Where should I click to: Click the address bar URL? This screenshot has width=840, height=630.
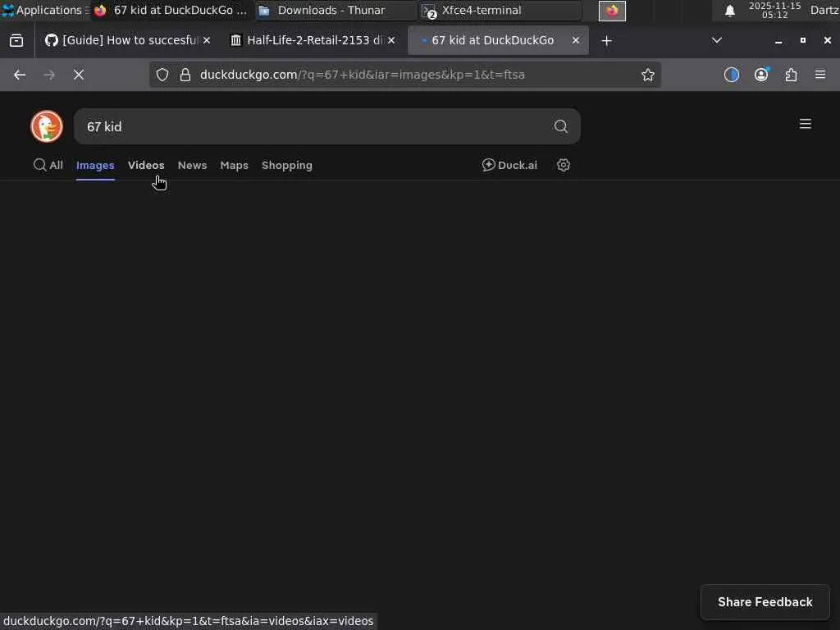(x=362, y=75)
